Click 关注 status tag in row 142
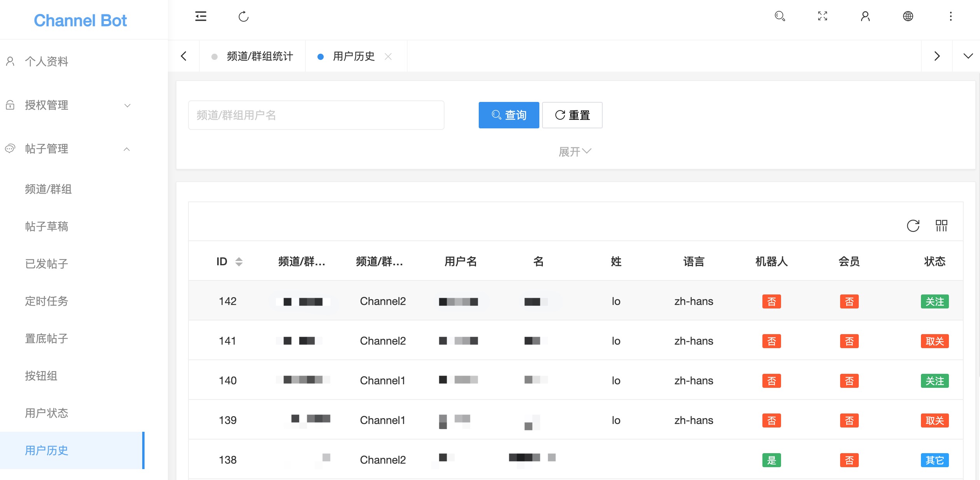980x480 pixels. click(935, 301)
